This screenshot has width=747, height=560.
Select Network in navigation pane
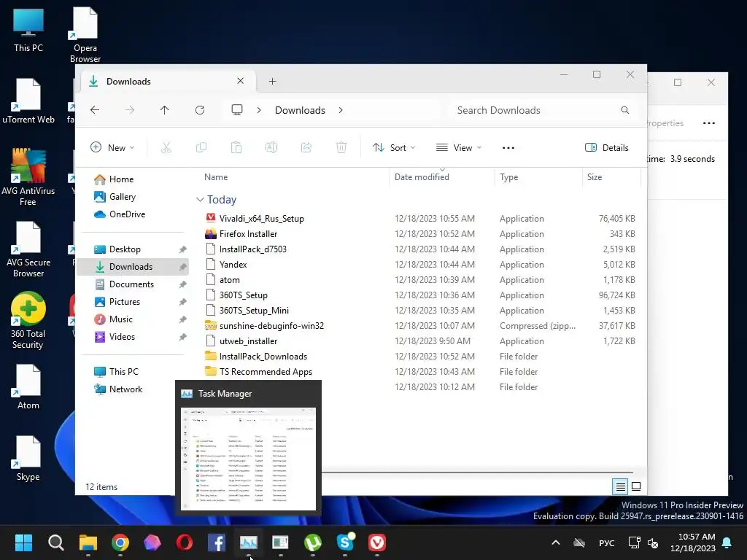pyautogui.click(x=119, y=389)
